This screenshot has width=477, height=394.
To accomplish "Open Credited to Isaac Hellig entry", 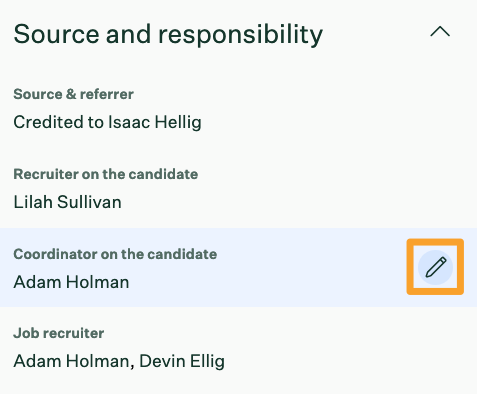I will [x=107, y=122].
